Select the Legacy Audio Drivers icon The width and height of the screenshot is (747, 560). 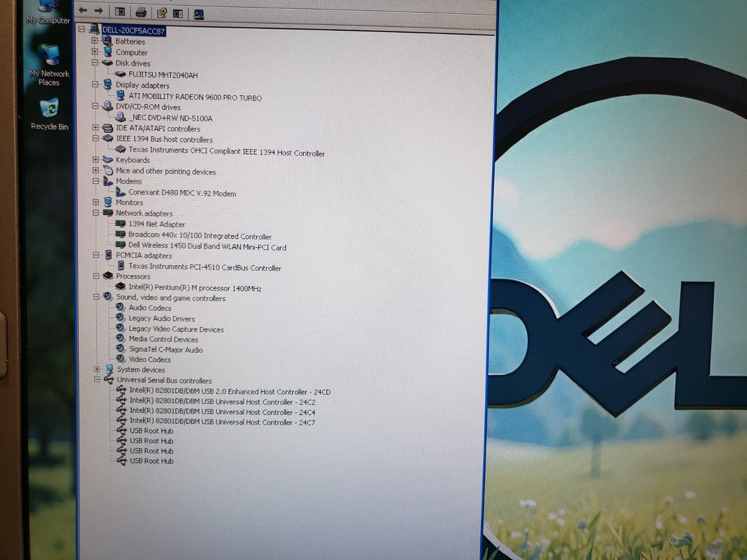click(121, 317)
